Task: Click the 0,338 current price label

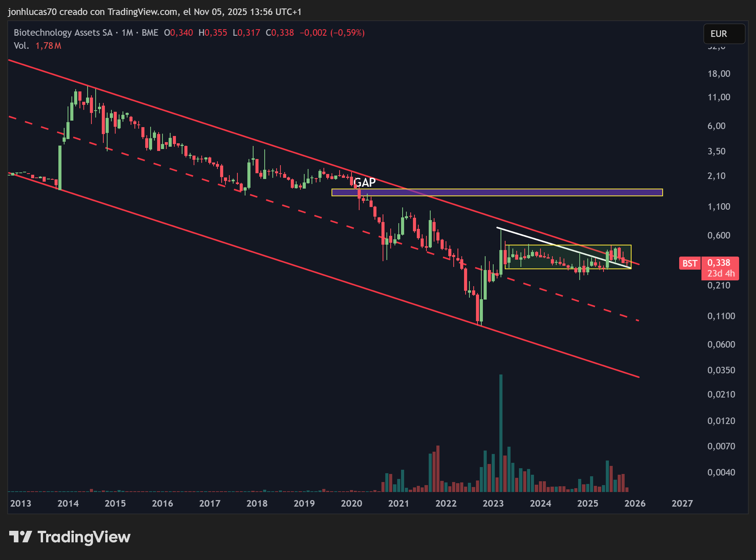Action: [x=719, y=263]
